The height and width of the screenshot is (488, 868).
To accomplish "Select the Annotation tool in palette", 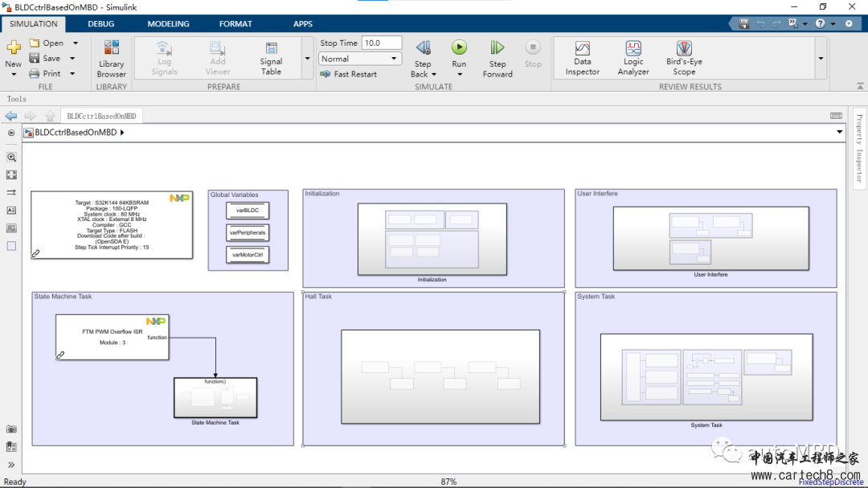I will [x=11, y=211].
